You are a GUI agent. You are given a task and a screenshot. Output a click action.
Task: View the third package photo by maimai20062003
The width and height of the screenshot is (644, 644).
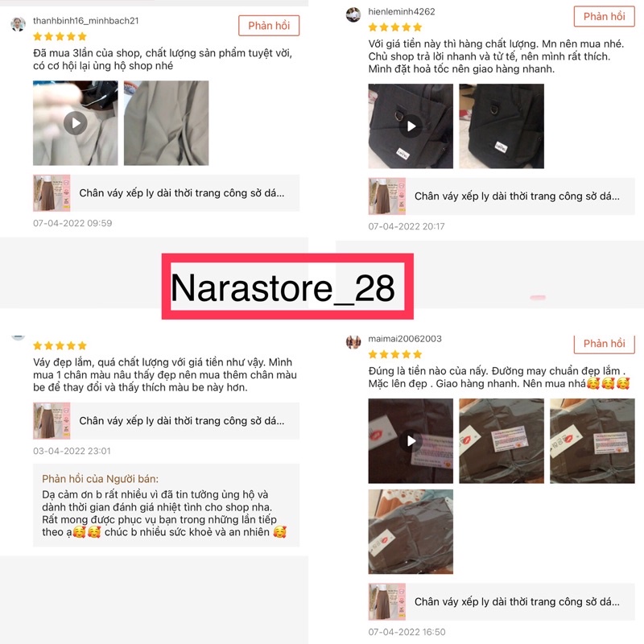[x=592, y=440]
